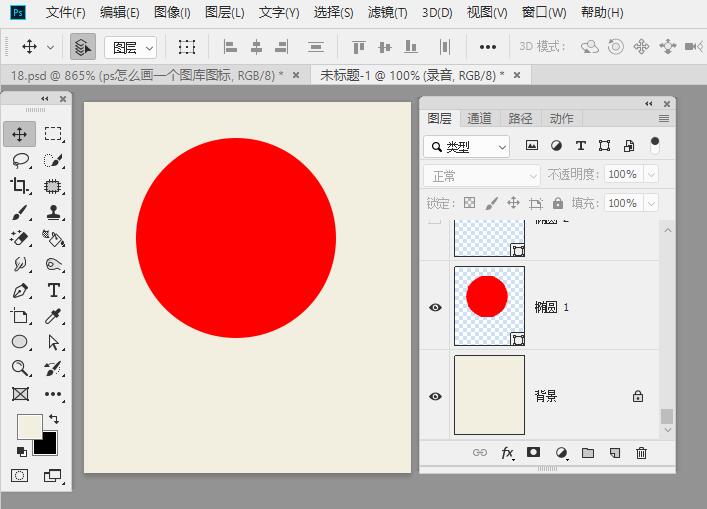Open the 滤镜(T) menu
The height and width of the screenshot is (509, 707).
coord(387,13)
